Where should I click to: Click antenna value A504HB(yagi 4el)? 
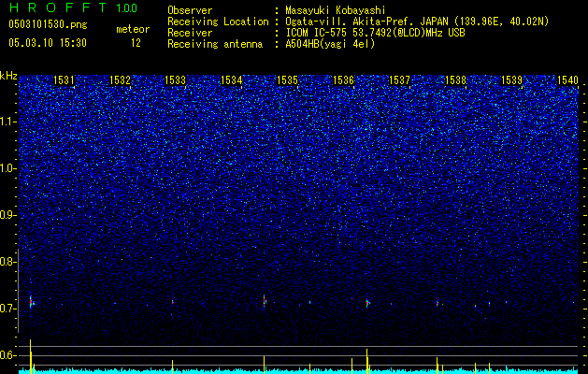pos(330,44)
